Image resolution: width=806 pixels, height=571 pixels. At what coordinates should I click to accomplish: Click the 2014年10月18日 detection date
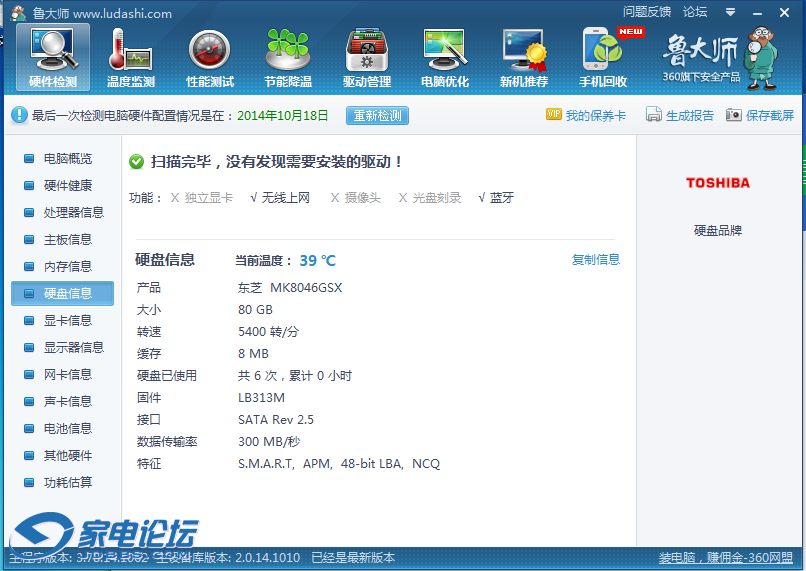(x=282, y=116)
